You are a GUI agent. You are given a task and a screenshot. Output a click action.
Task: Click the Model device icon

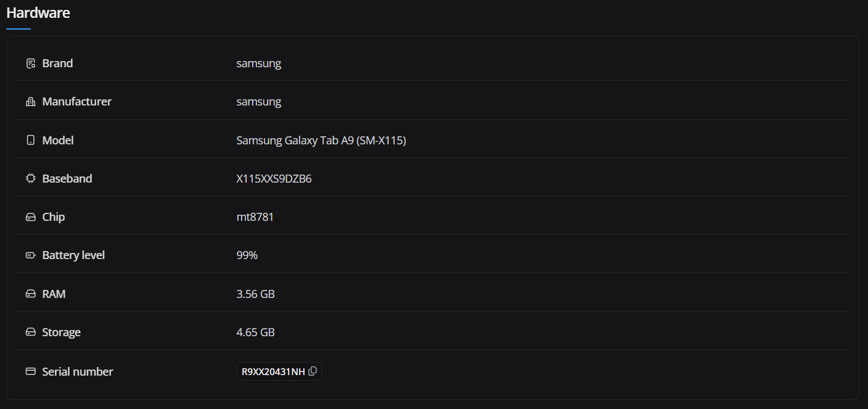31,141
